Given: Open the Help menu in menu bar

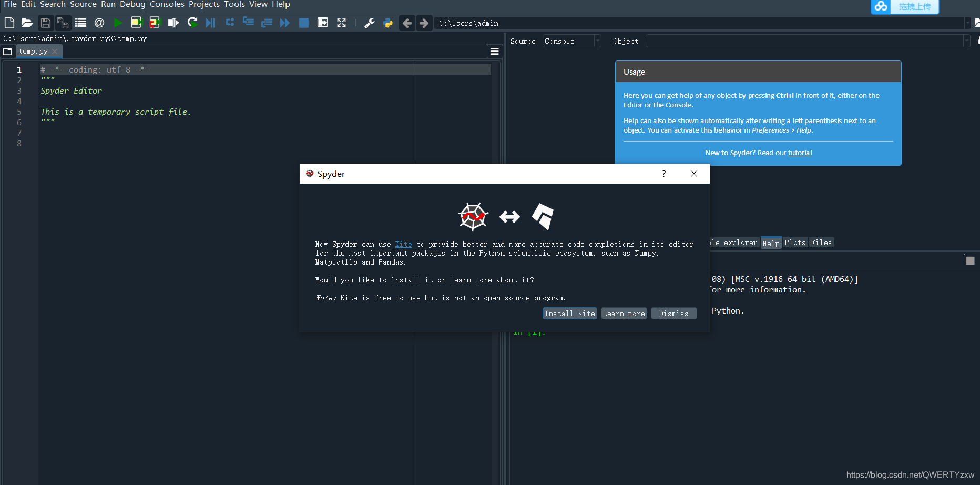Looking at the screenshot, I should pyautogui.click(x=281, y=4).
